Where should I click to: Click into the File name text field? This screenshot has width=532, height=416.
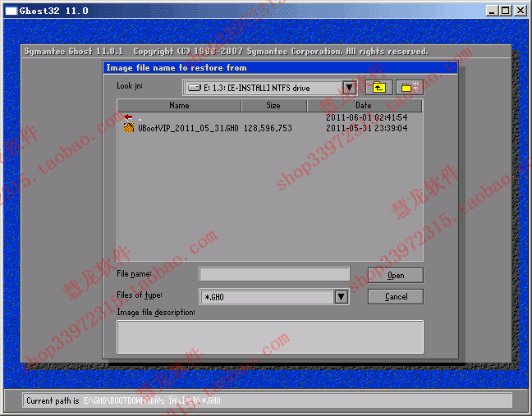pyautogui.click(x=274, y=274)
